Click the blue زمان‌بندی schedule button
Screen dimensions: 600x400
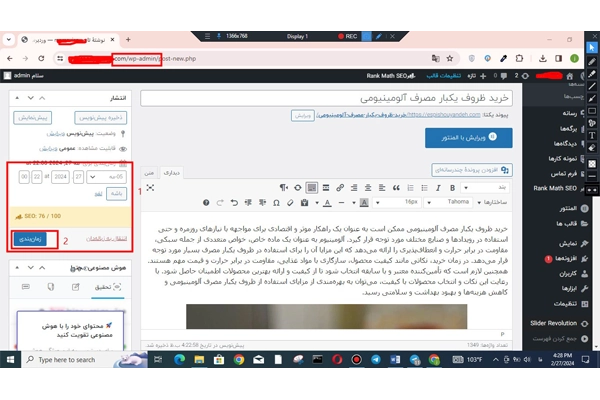tap(30, 239)
